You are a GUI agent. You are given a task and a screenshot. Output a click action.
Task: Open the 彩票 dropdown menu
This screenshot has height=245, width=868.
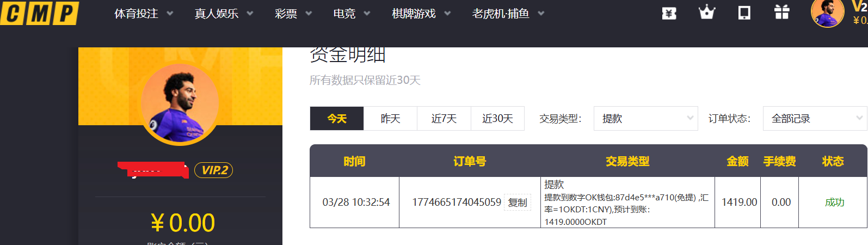click(x=293, y=14)
